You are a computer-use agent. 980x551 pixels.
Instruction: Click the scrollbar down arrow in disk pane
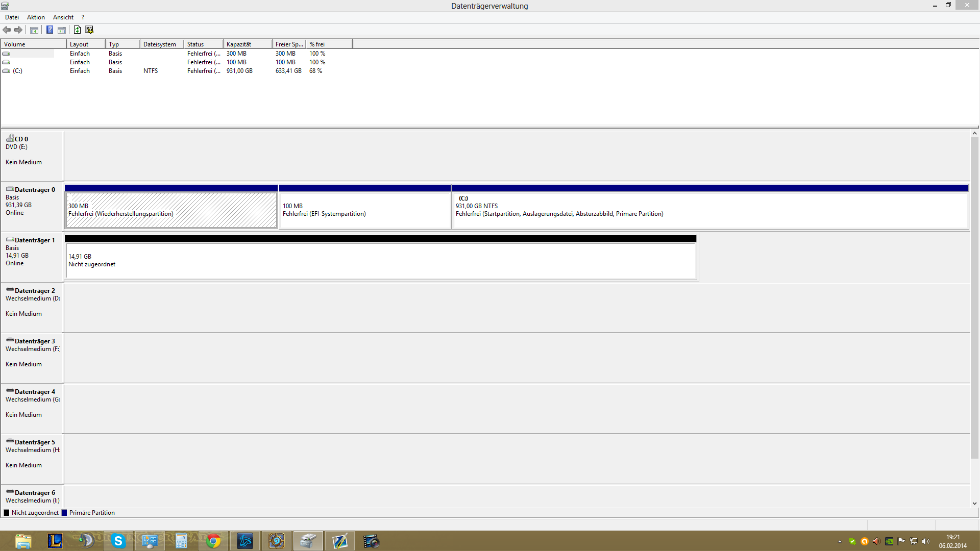click(x=974, y=504)
